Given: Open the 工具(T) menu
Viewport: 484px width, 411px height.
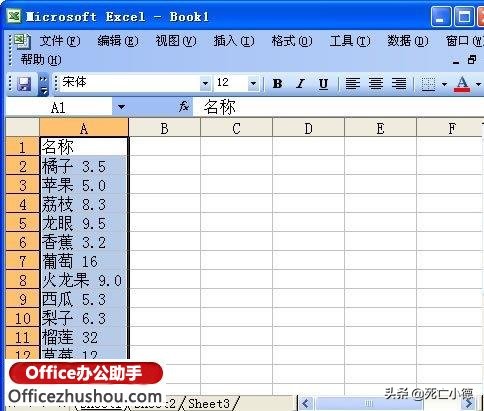Looking at the screenshot, I should (350, 41).
